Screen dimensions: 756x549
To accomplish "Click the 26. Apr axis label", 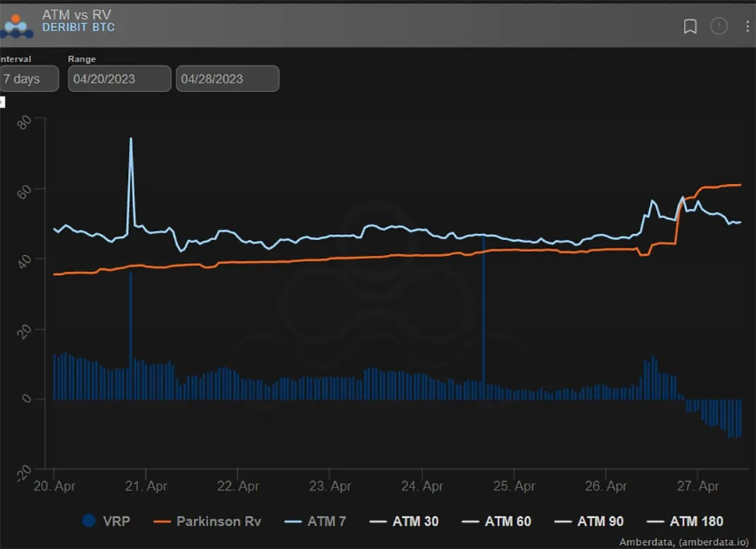I will coord(606,486).
